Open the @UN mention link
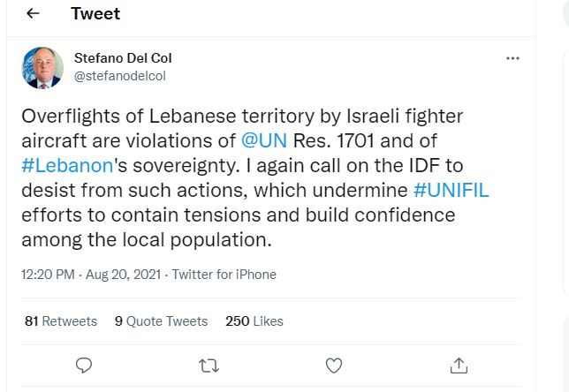569x392 pixels. pos(263,139)
